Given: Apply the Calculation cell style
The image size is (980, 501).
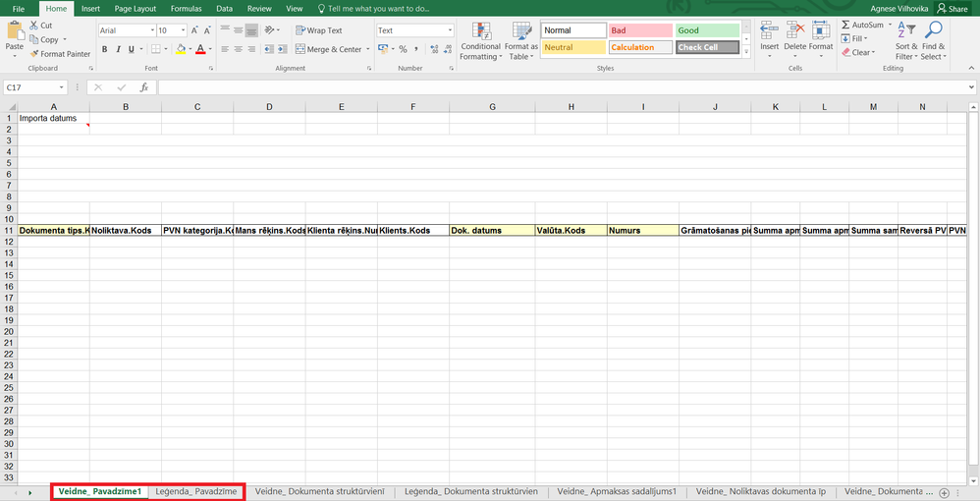Looking at the screenshot, I should tap(640, 47).
